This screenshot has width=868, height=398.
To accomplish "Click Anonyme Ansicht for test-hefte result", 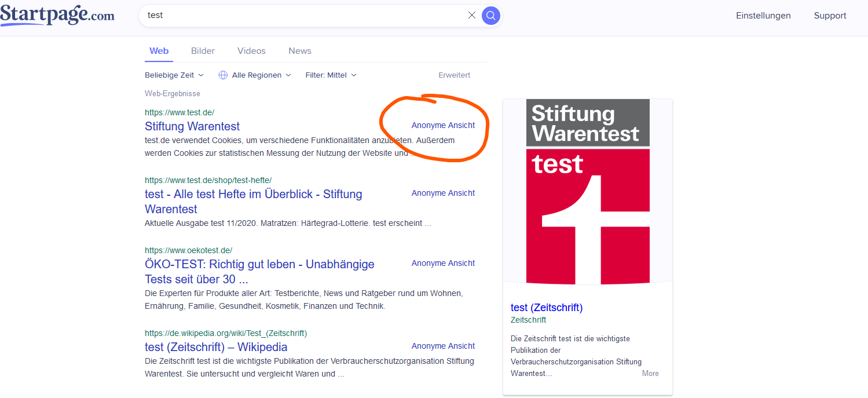I will pyautogui.click(x=443, y=193).
